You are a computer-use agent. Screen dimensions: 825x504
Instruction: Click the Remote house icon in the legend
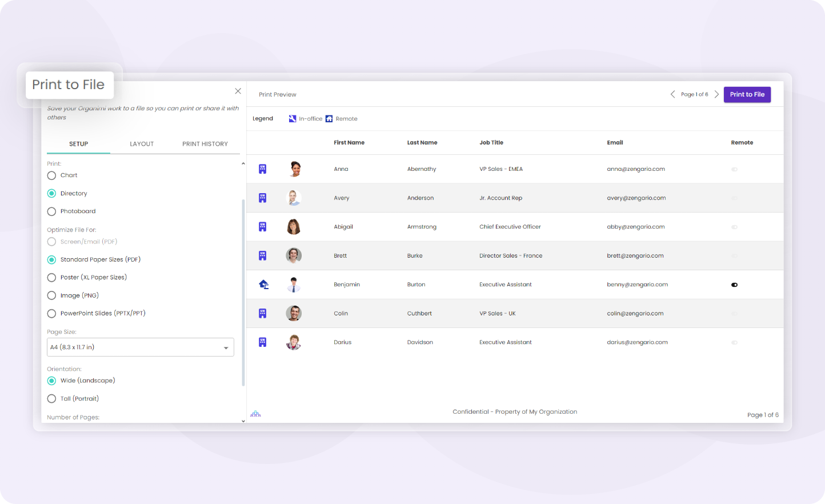328,118
